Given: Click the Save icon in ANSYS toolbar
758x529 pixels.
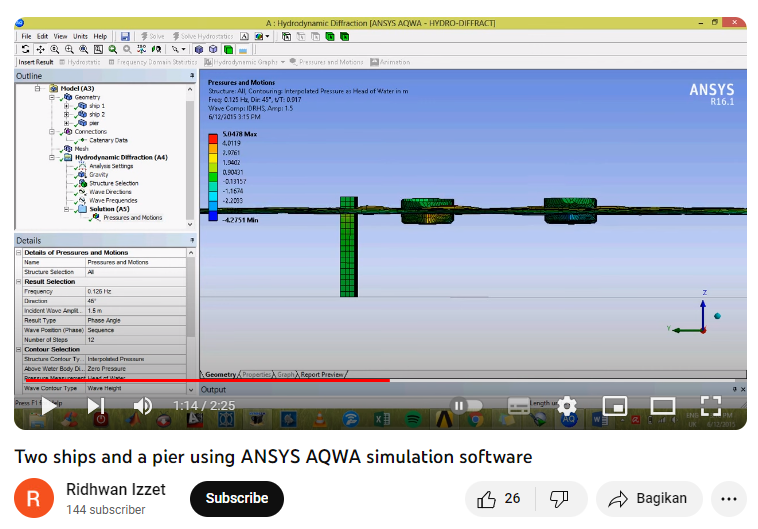Looking at the screenshot, I should click(x=125, y=36).
